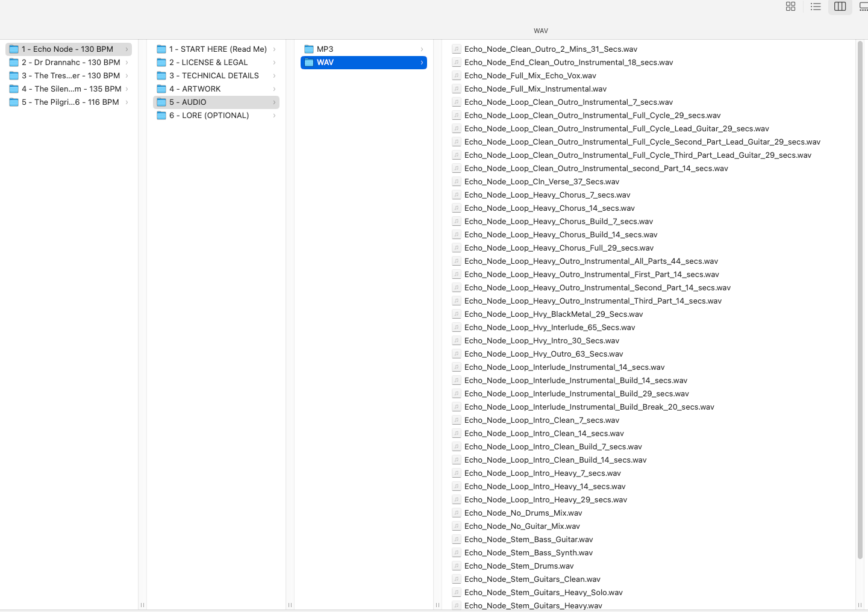Select Echo_Node_No_Drums_Mix.wav file
Image resolution: width=868 pixels, height=612 pixels.
click(523, 513)
